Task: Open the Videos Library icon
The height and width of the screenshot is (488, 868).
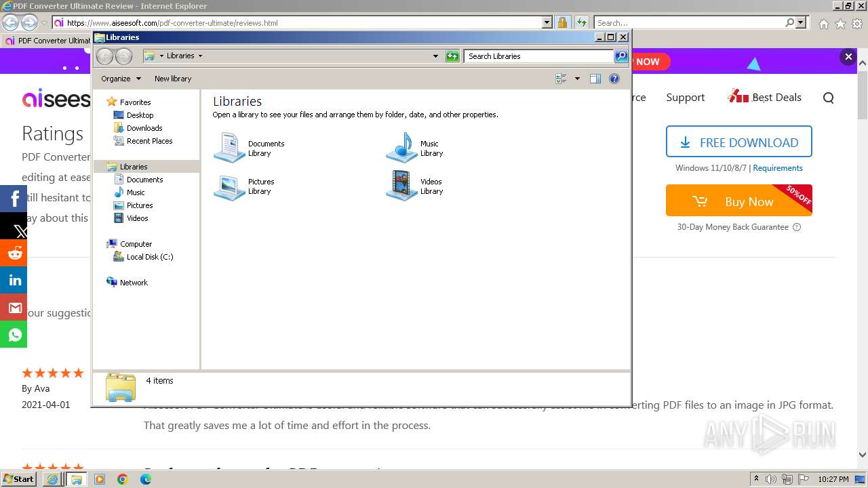Action: click(x=414, y=186)
